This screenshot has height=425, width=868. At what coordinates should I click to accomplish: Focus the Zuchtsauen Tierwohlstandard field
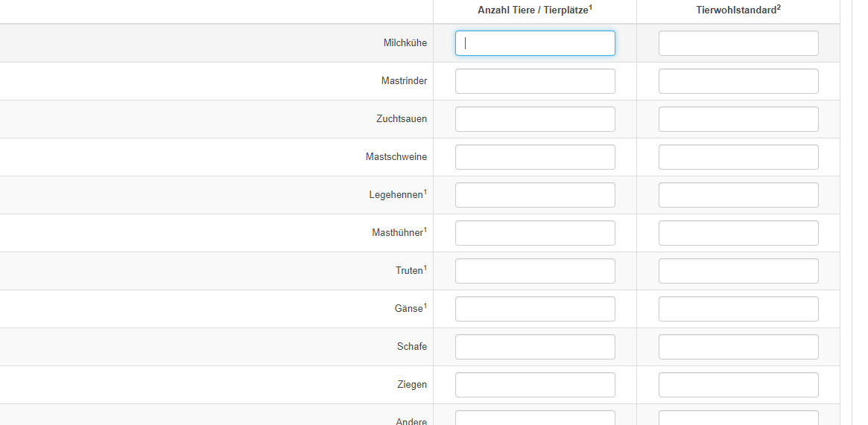[738, 119]
